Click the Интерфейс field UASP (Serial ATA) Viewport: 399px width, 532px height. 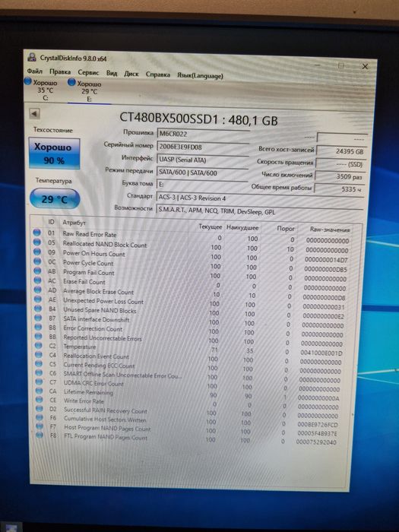[x=203, y=160]
